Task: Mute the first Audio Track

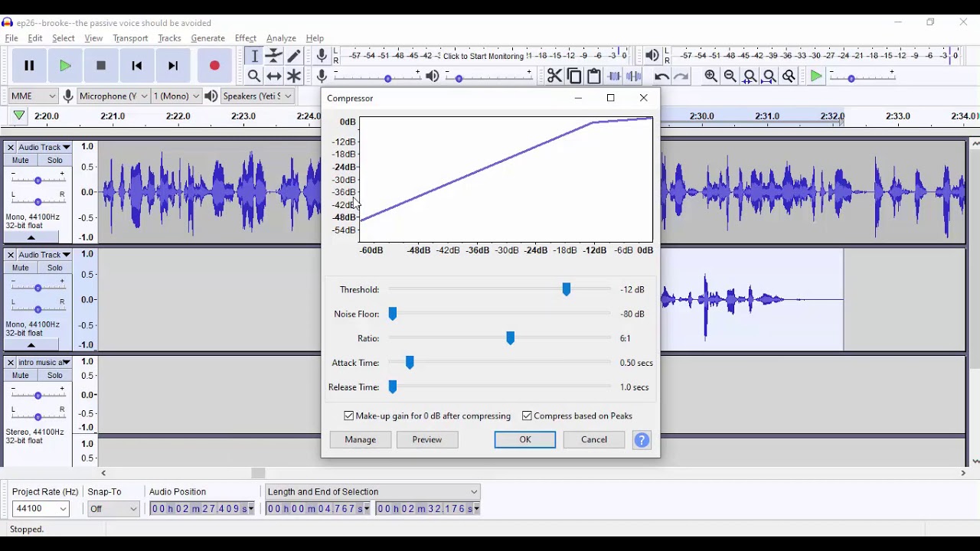Action: [x=21, y=161]
